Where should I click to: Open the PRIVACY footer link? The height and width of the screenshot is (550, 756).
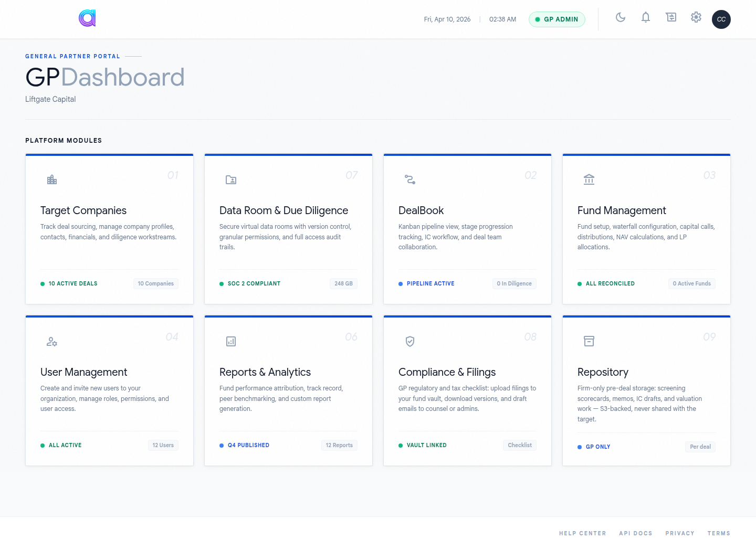680,533
